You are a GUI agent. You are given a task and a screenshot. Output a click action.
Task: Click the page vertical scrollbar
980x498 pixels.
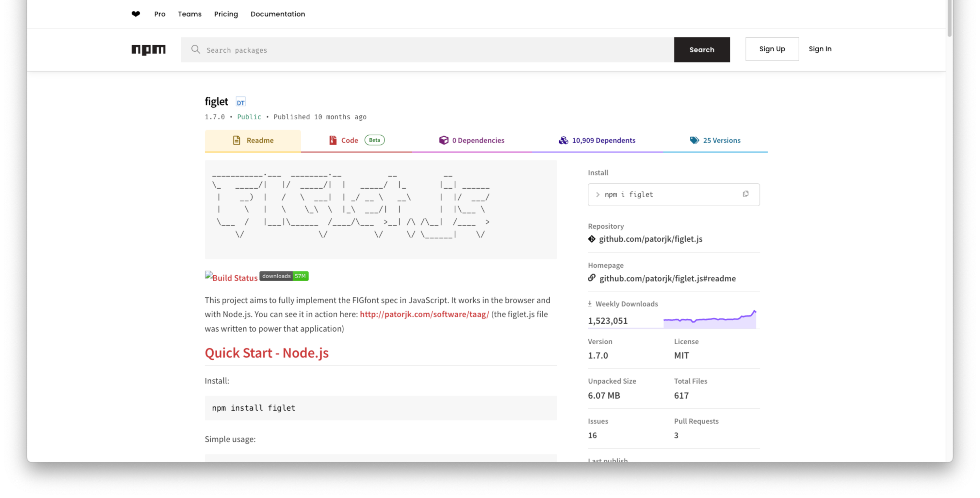(x=949, y=19)
